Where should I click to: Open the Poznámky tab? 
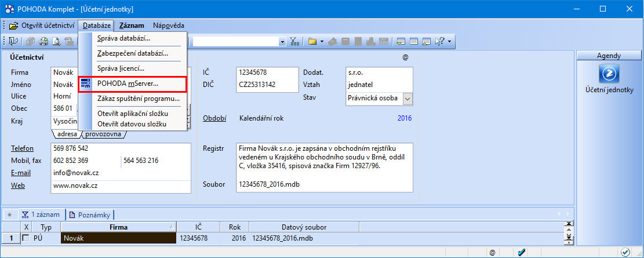point(90,214)
